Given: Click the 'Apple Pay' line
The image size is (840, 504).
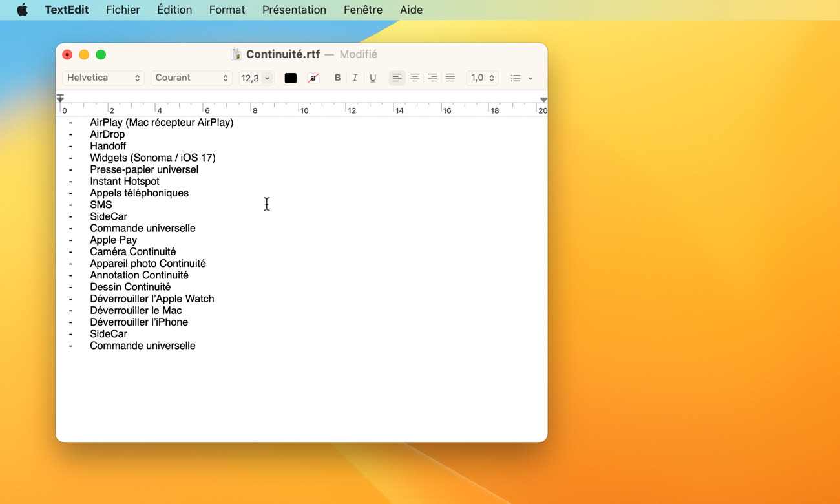Looking at the screenshot, I should pos(114,240).
